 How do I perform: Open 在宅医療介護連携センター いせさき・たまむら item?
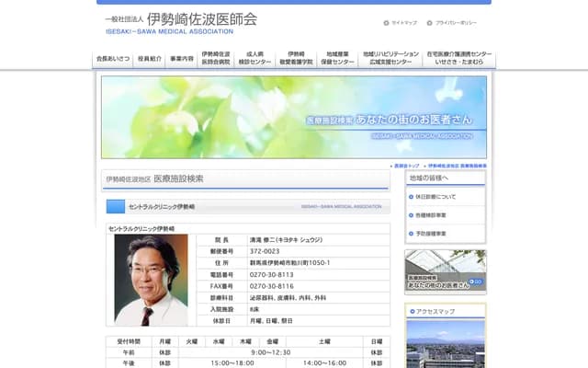coord(459,58)
